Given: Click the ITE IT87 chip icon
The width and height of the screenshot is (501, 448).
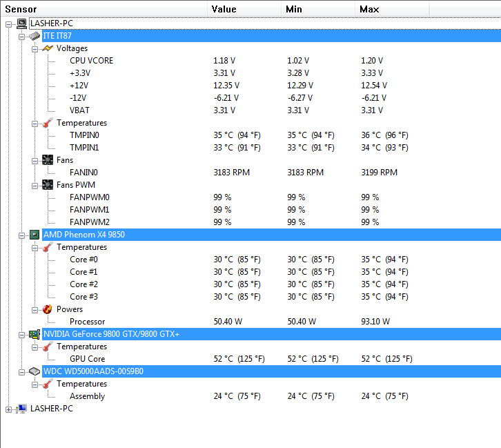Looking at the screenshot, I should 35,36.
